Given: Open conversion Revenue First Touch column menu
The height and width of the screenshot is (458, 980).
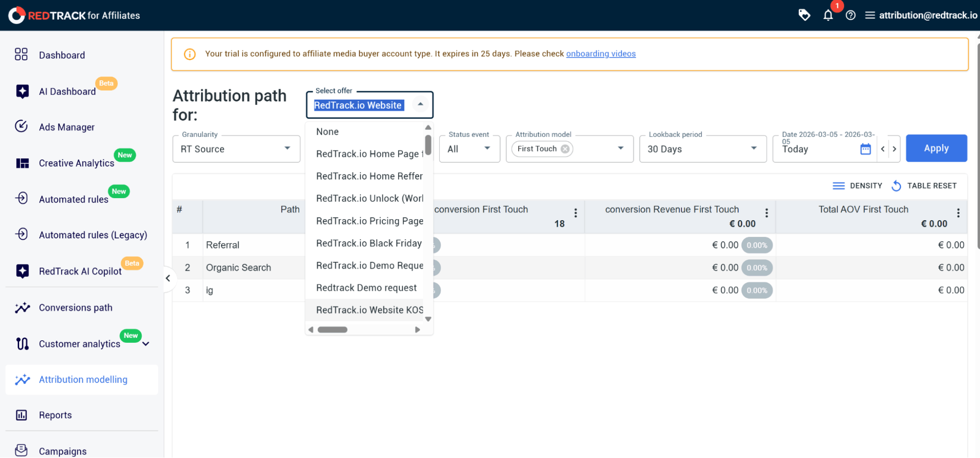Looking at the screenshot, I should point(766,213).
